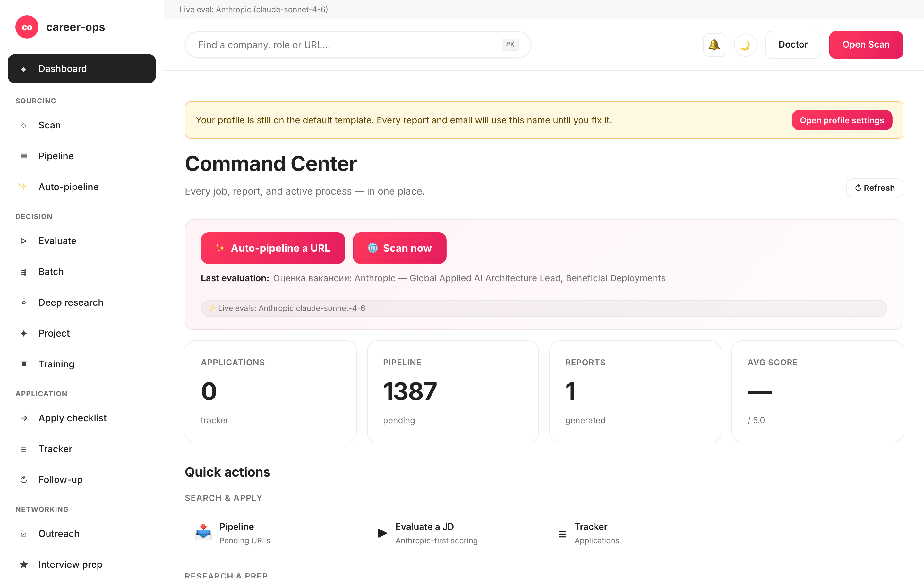Go to Project in the sidebar
Viewport: 924px width, 578px height.
82,333
